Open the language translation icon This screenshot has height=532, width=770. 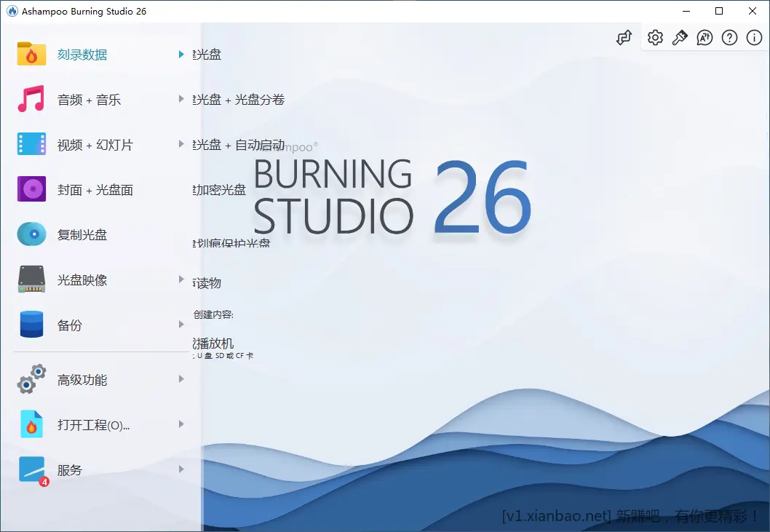coord(704,37)
